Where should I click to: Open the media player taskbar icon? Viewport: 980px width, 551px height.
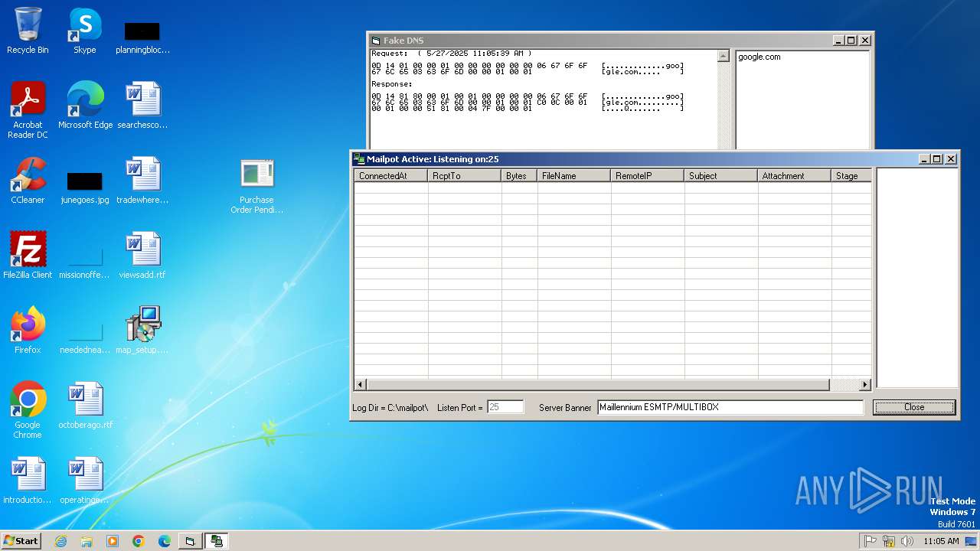click(x=113, y=541)
